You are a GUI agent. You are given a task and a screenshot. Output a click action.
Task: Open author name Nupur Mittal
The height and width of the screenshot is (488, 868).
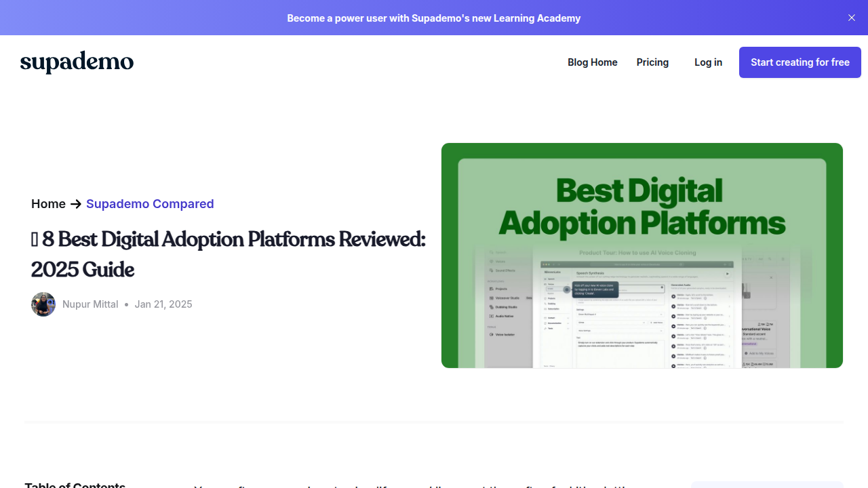pyautogui.click(x=90, y=304)
